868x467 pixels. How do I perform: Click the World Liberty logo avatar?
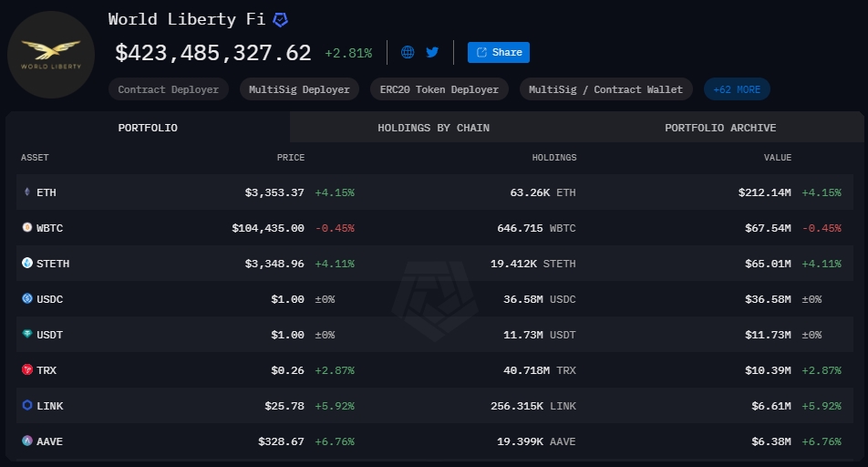[x=51, y=55]
